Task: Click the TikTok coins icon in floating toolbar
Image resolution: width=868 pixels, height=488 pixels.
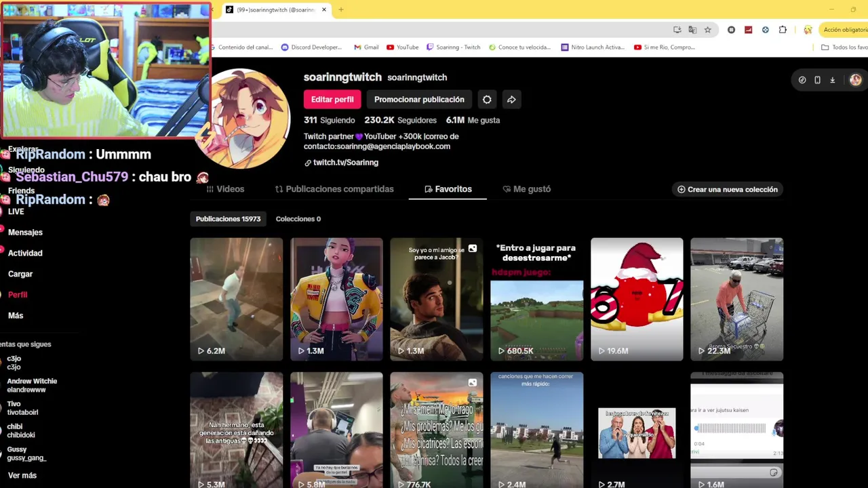Action: pyautogui.click(x=802, y=80)
